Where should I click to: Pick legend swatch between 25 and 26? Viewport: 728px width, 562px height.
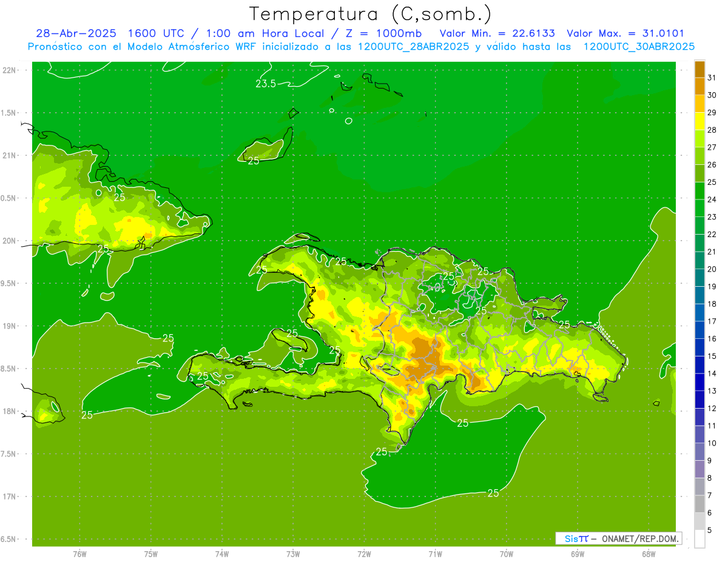pos(699,173)
